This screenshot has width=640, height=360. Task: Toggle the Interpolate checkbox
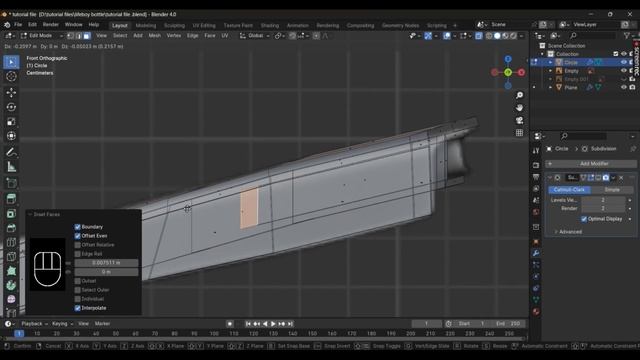click(x=78, y=308)
